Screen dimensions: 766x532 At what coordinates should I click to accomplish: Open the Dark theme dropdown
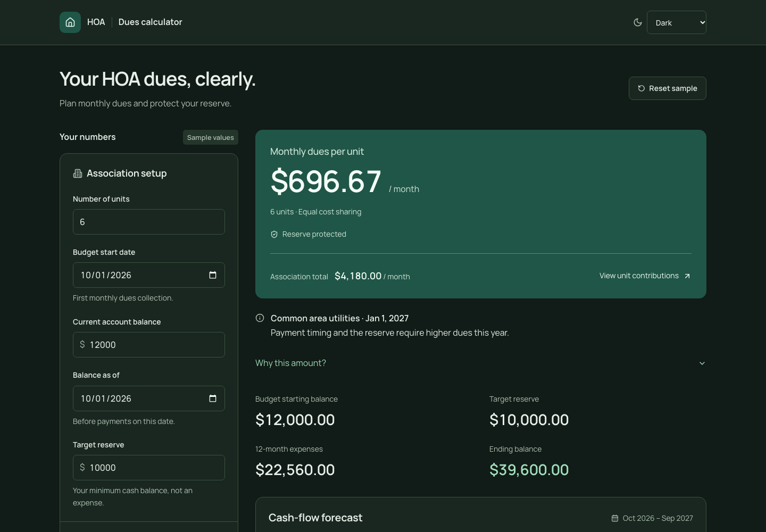click(677, 22)
